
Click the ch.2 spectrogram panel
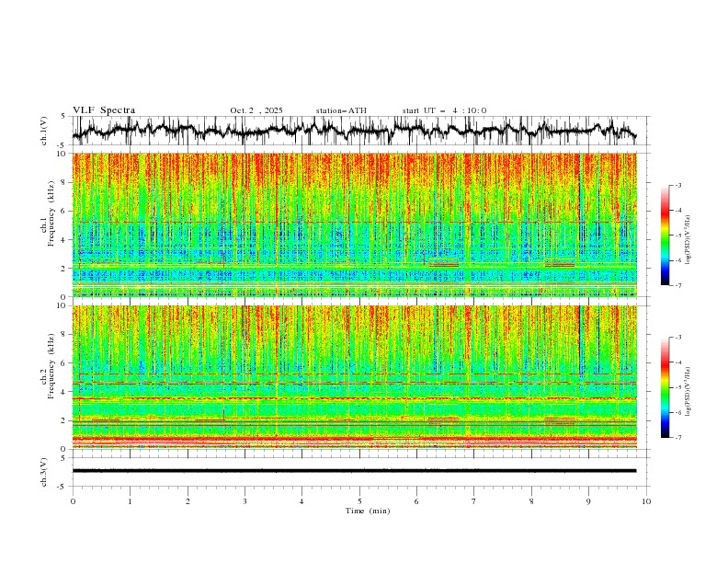[355, 377]
